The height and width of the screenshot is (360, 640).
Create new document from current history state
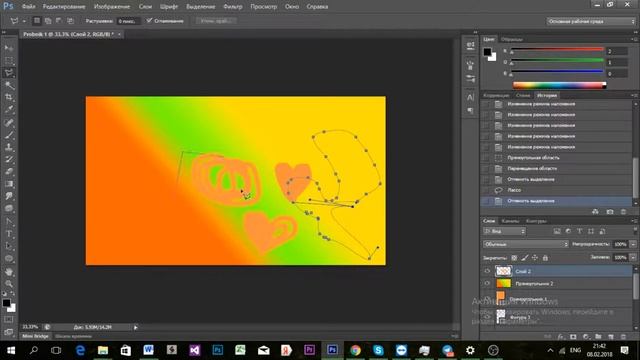click(x=596, y=211)
